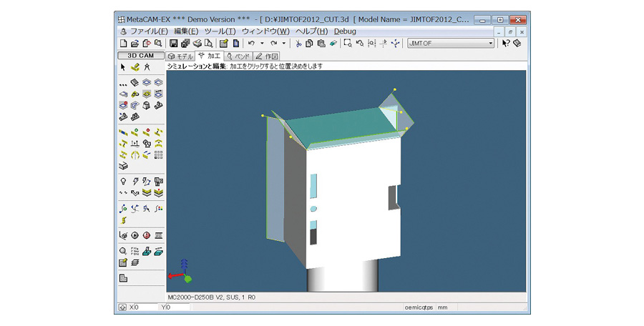The height and width of the screenshot is (326, 644).
Task: Open the ヘルプ(H) menu
Action: [x=312, y=31]
